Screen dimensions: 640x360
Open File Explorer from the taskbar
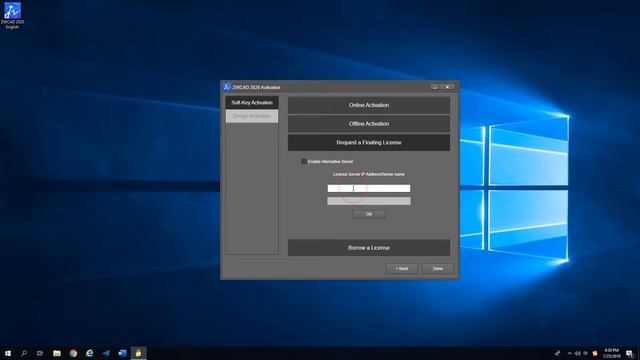57,353
